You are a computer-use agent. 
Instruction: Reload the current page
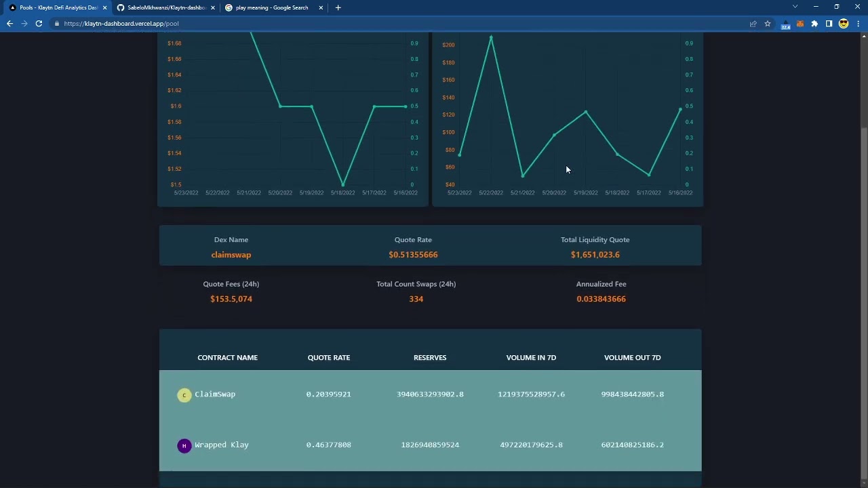[39, 23]
